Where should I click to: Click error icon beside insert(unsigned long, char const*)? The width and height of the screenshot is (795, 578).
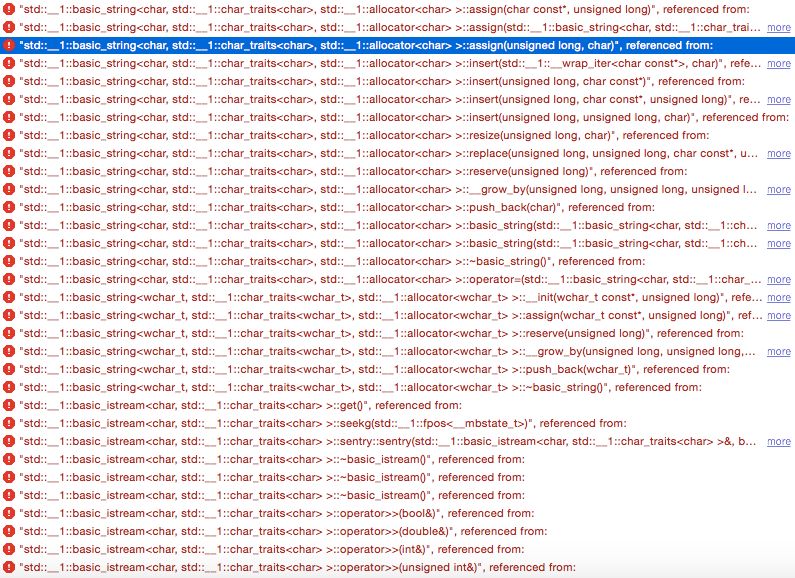(9, 81)
